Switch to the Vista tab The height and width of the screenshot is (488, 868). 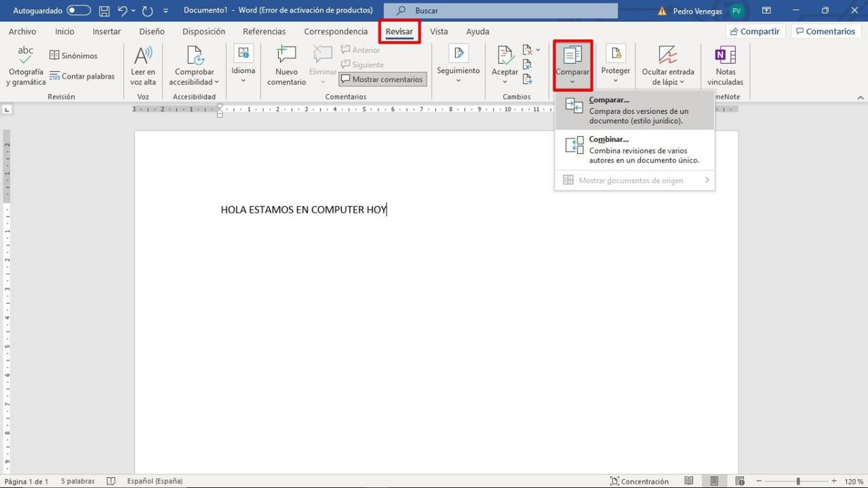tap(439, 31)
